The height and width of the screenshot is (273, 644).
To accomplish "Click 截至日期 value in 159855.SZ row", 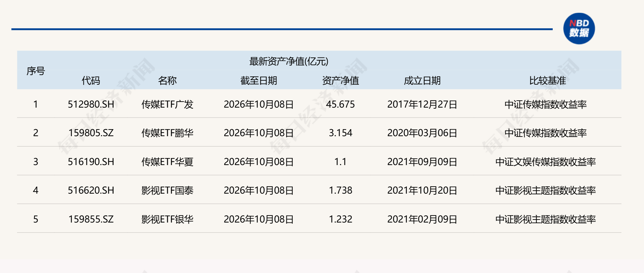I will pyautogui.click(x=259, y=219).
